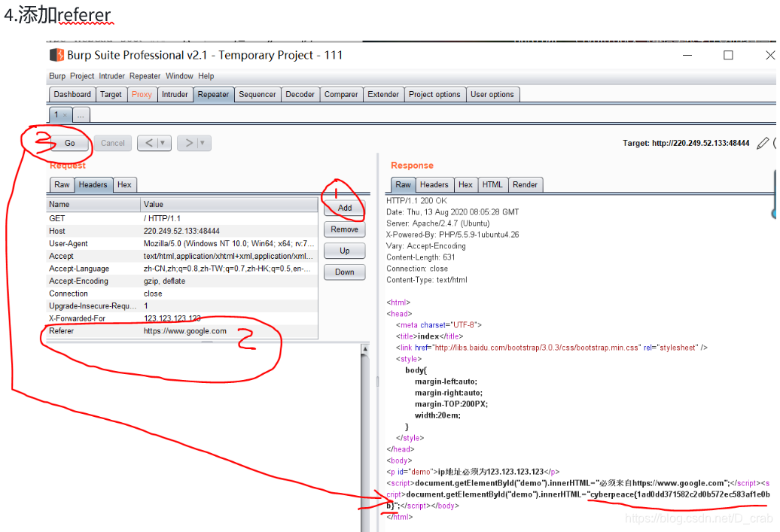Click the Target URL text
The width and height of the screenshot is (780, 532).
[686, 143]
